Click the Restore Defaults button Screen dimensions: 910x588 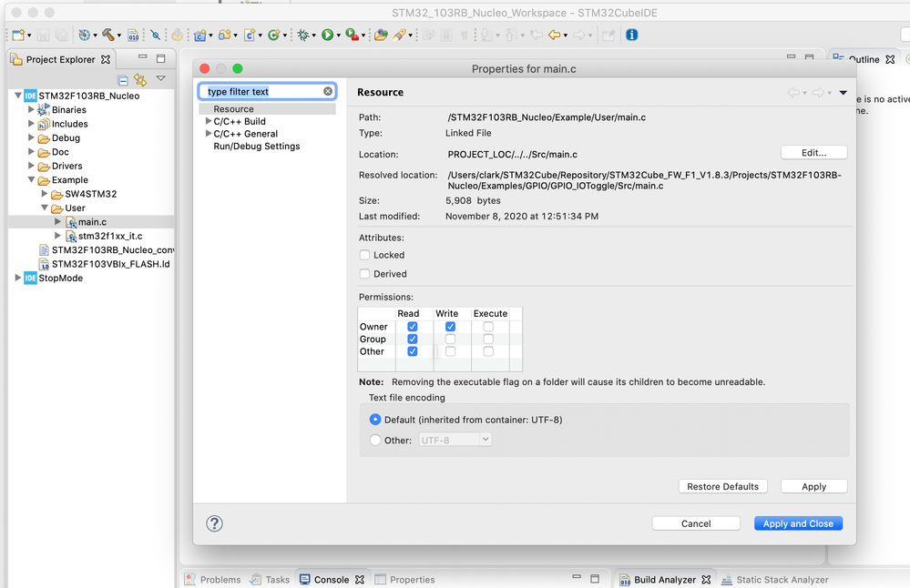coord(722,487)
